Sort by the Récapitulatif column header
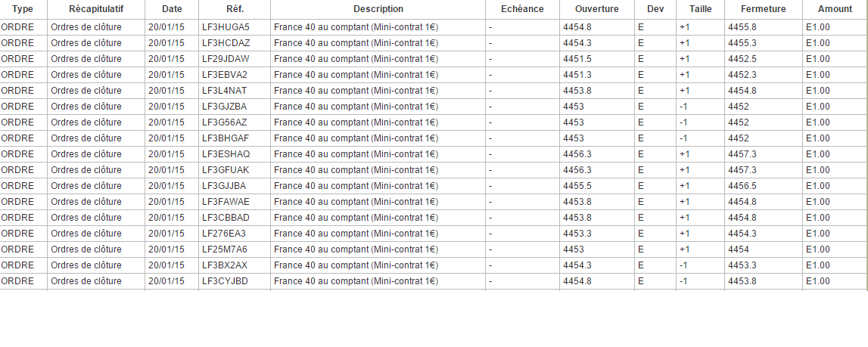The height and width of the screenshot is (347, 868). coord(96,9)
